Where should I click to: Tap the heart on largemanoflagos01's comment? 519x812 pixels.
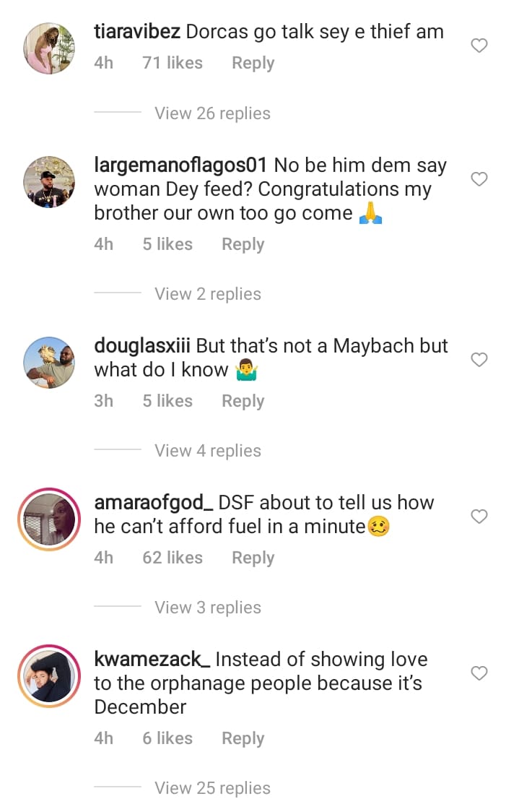coord(479,179)
